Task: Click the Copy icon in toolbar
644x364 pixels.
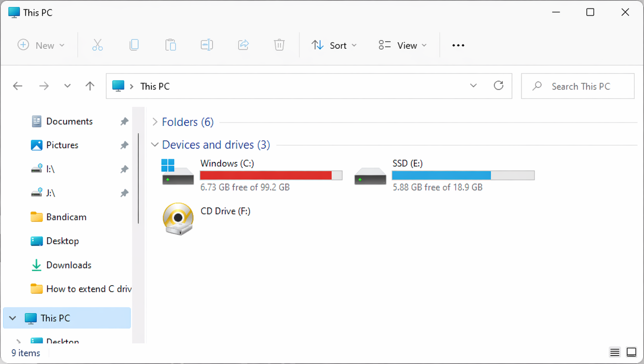Action: pos(134,45)
